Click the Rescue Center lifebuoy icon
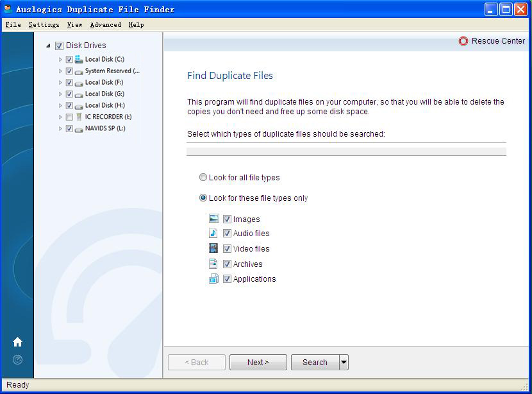 463,41
